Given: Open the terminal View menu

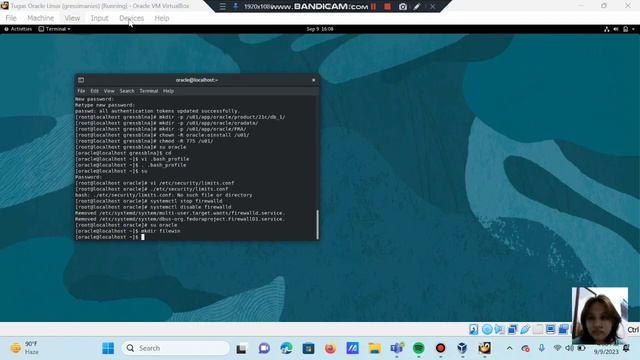Looking at the screenshot, I should [x=109, y=91].
